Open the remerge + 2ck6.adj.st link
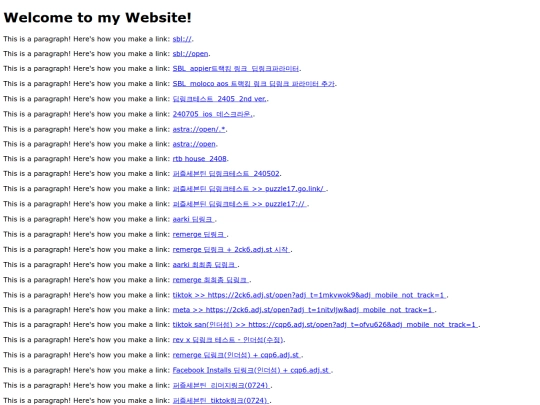Viewport: 540px width, 405px height. [x=232, y=250]
